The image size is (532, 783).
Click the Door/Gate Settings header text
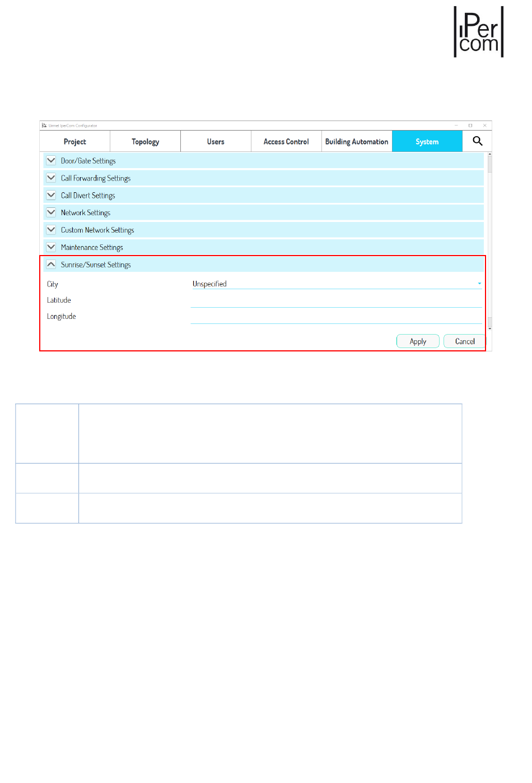point(88,161)
